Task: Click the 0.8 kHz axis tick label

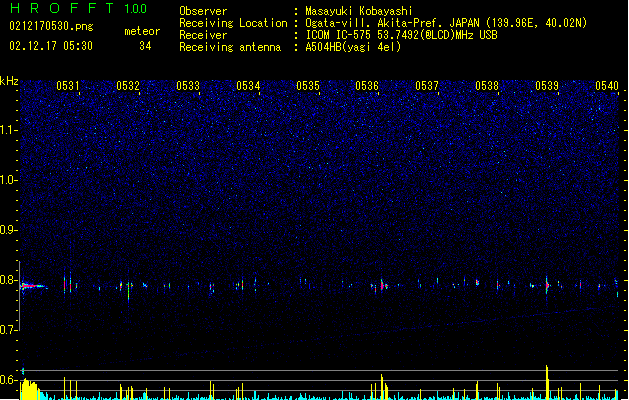Action: [8, 280]
